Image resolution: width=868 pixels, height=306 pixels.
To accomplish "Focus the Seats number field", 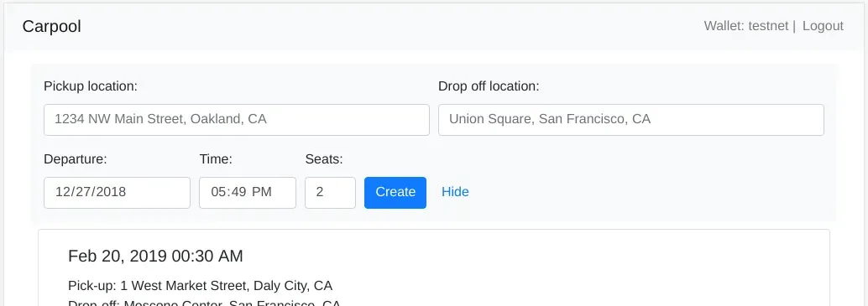I will click(x=330, y=193).
